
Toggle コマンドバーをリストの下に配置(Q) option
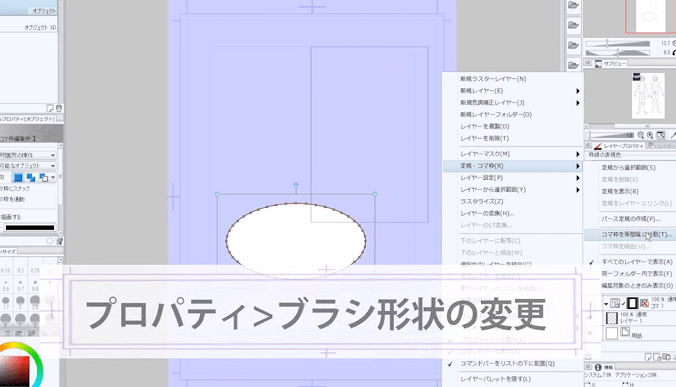(x=507, y=363)
